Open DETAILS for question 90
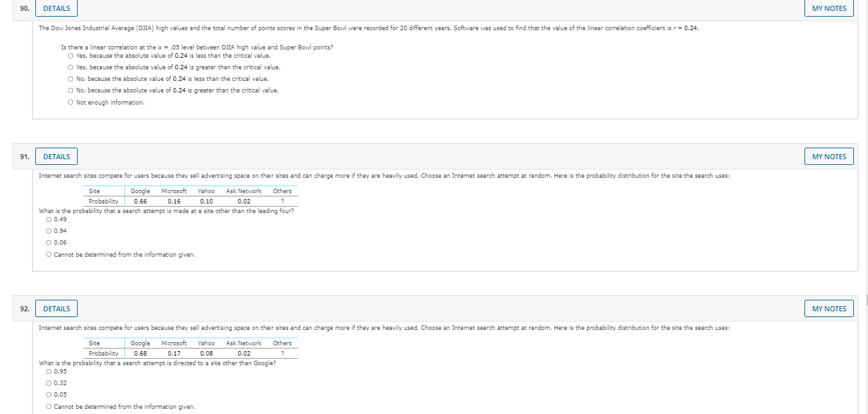Screen dimensions: 868x414 click(x=56, y=8)
